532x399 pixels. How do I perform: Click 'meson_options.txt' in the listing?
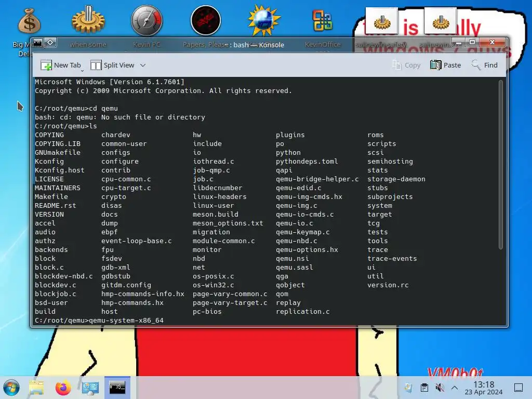click(x=228, y=223)
